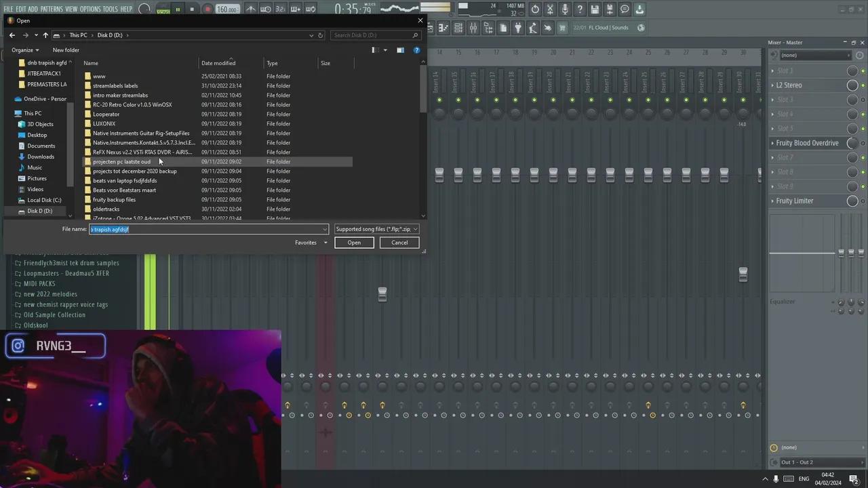Open the Favorites dropdown
Image resolution: width=868 pixels, height=488 pixels.
[311, 243]
